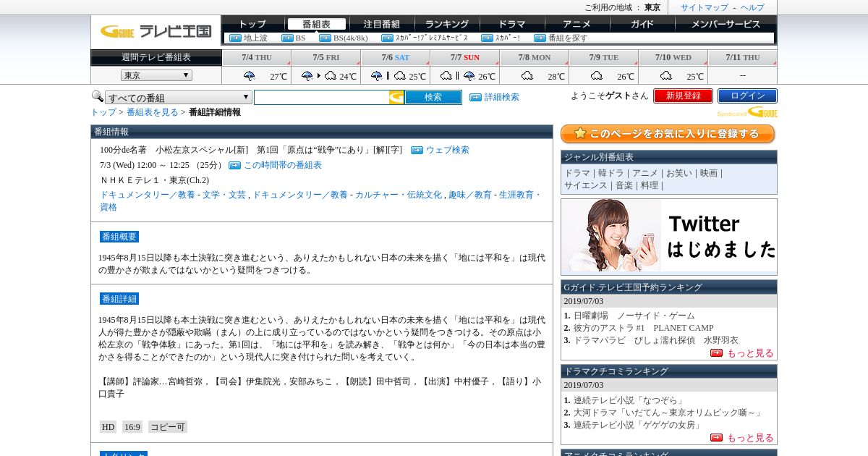Click the 文学・文芸 genre link

(x=224, y=195)
